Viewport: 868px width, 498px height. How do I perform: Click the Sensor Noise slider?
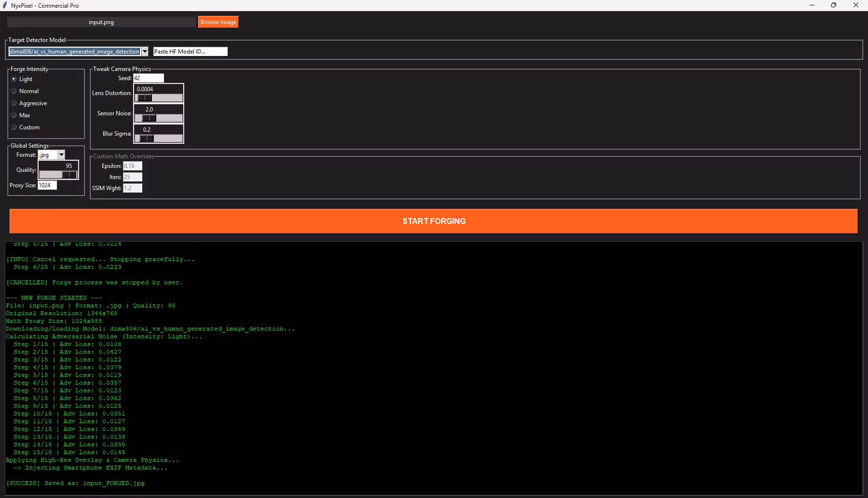[159, 118]
